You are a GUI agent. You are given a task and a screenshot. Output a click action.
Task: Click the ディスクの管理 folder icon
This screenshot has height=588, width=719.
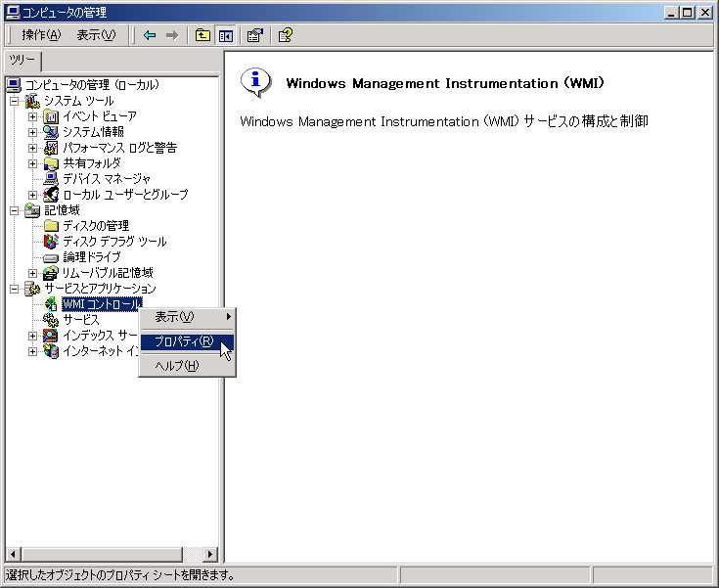tap(51, 226)
